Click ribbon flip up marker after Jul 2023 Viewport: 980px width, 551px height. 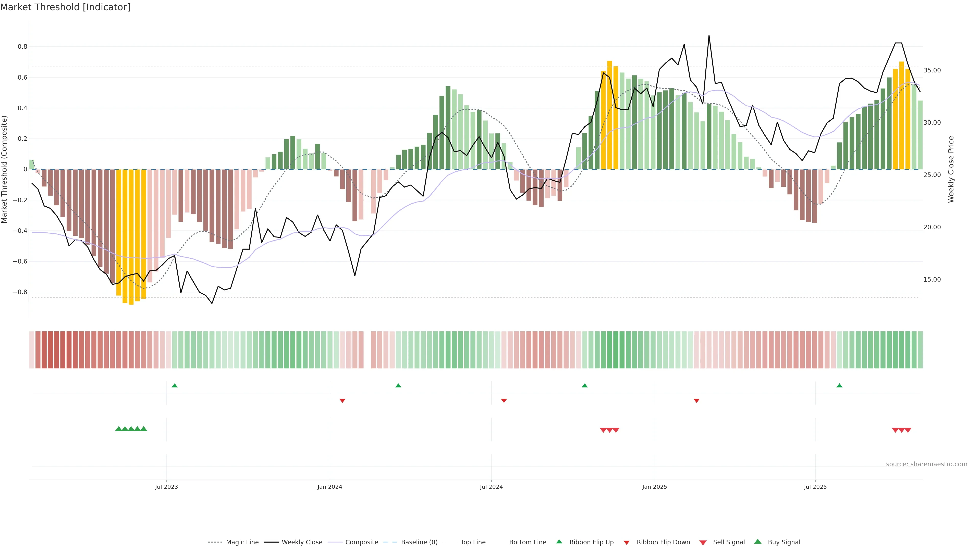tap(175, 386)
